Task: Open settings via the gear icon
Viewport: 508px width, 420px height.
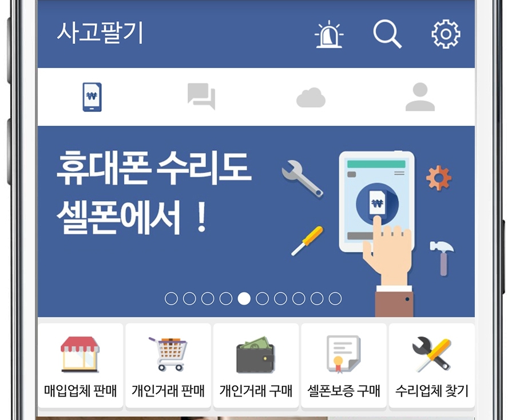Action: click(x=446, y=34)
